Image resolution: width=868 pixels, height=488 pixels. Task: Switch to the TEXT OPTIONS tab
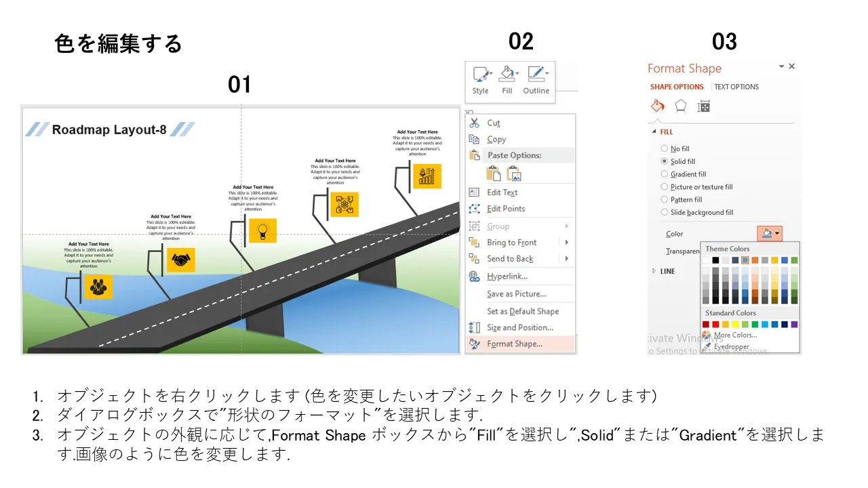pyautogui.click(x=736, y=87)
